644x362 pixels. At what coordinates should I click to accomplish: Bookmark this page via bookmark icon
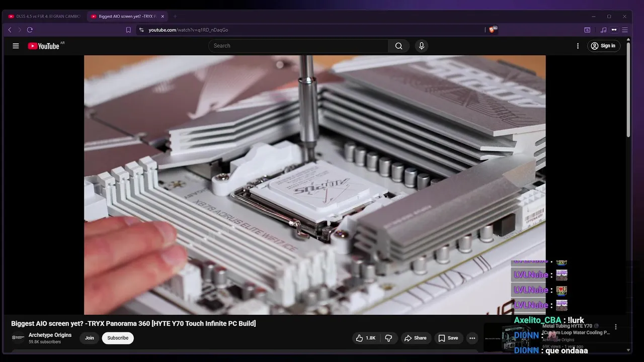(128, 30)
